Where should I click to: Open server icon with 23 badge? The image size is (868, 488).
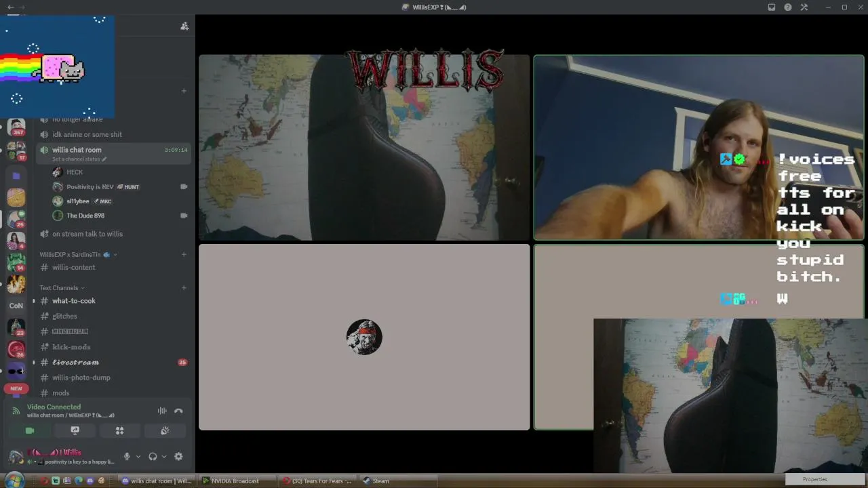[x=16, y=327]
